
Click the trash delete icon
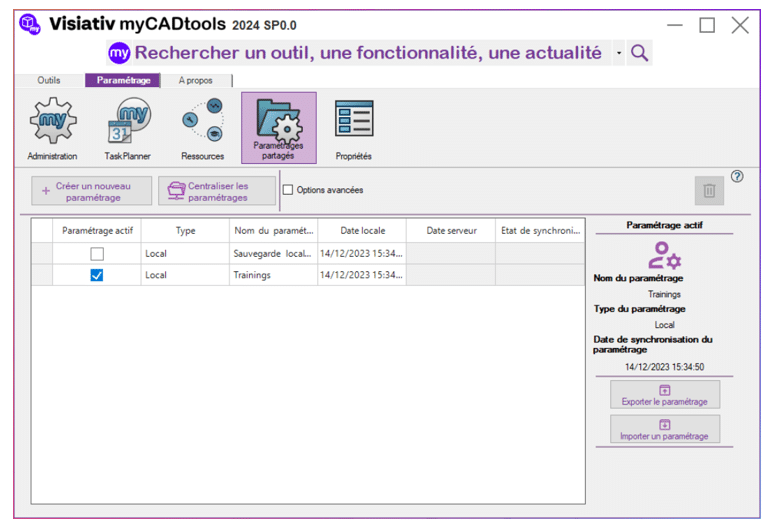pyautogui.click(x=709, y=190)
